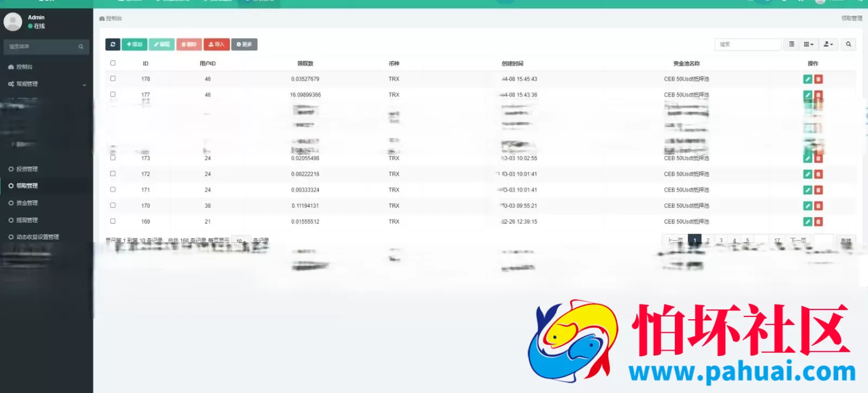Click user ID cell 38 in row 170
The width and height of the screenshot is (868, 393).
208,206
